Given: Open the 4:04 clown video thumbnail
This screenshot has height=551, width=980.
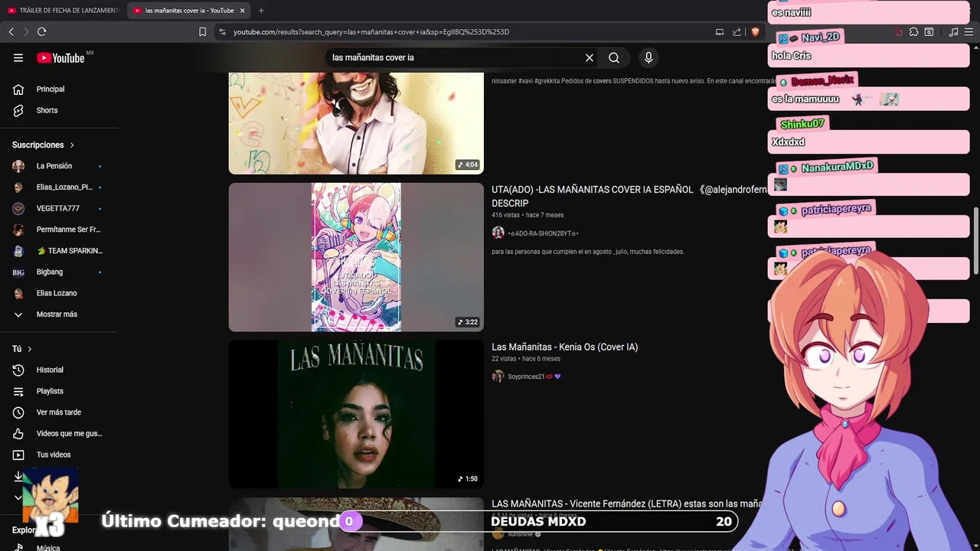Looking at the screenshot, I should click(356, 123).
